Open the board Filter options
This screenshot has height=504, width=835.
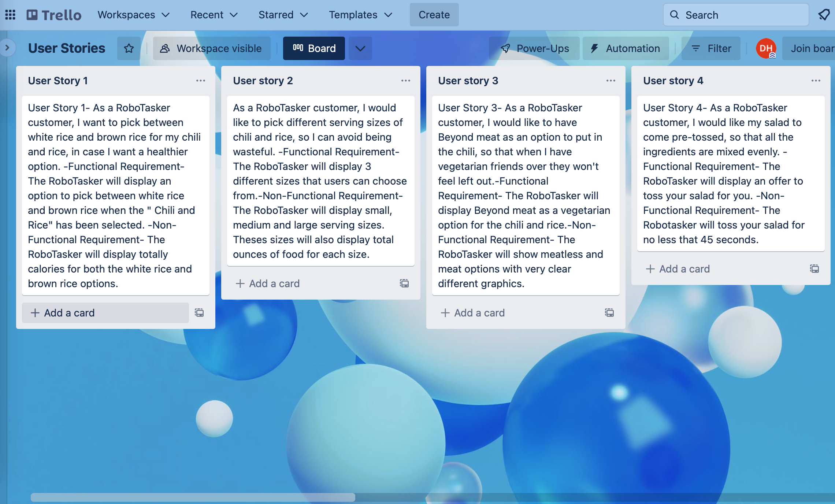pos(710,48)
